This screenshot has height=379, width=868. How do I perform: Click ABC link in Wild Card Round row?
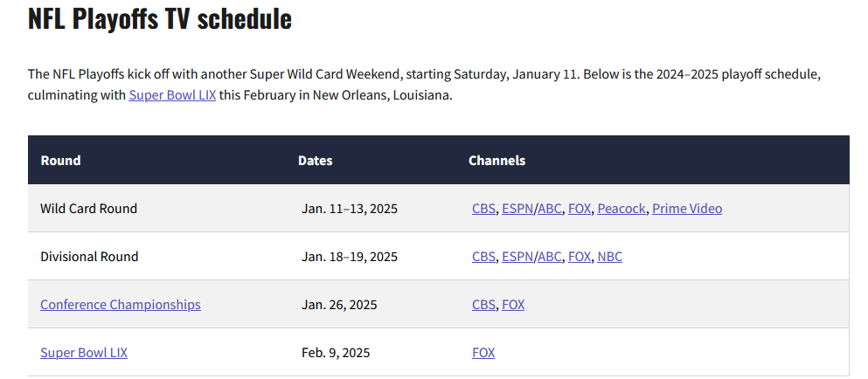click(550, 209)
